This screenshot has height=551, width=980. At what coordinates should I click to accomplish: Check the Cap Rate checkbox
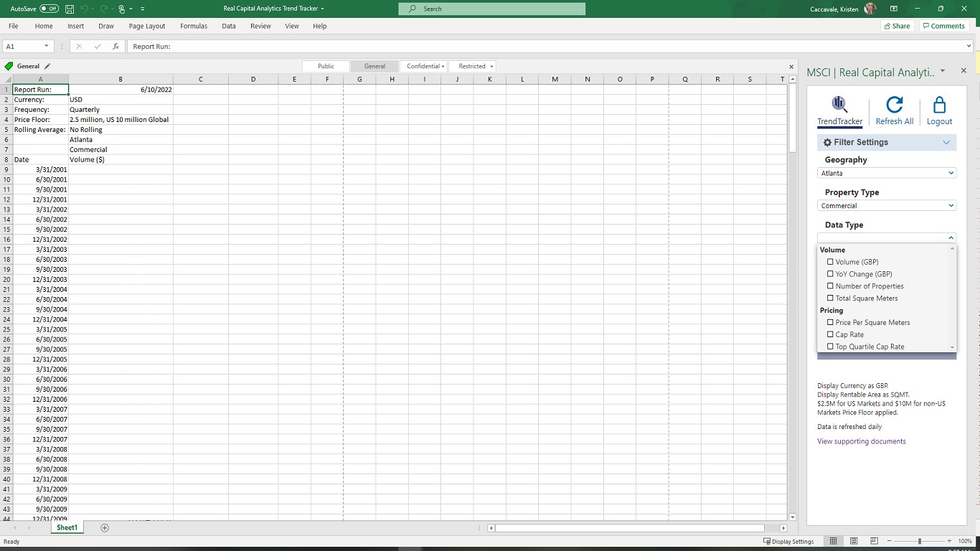(x=830, y=334)
